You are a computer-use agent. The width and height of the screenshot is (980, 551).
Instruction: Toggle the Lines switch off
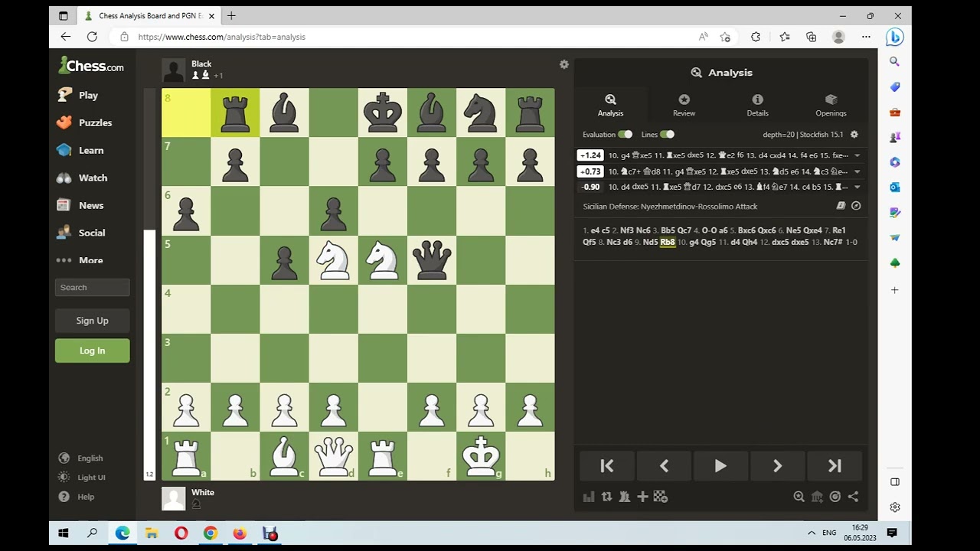668,135
